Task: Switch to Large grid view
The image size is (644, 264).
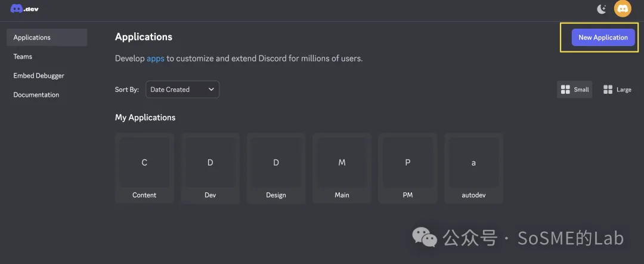Action: point(617,90)
